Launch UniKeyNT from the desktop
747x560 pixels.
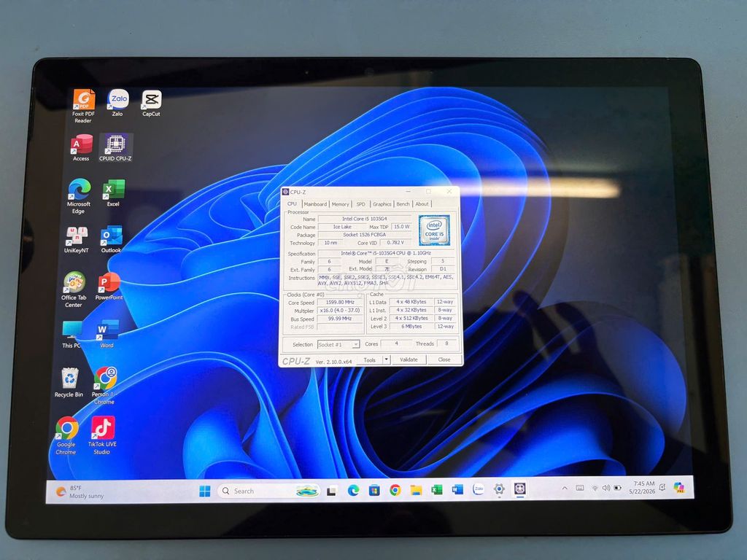(76, 239)
